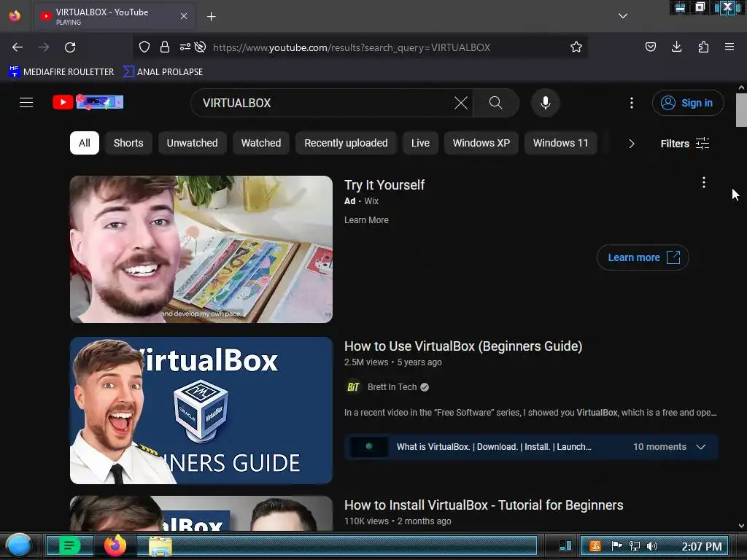Open the Try It Yourself ad title

click(x=384, y=184)
